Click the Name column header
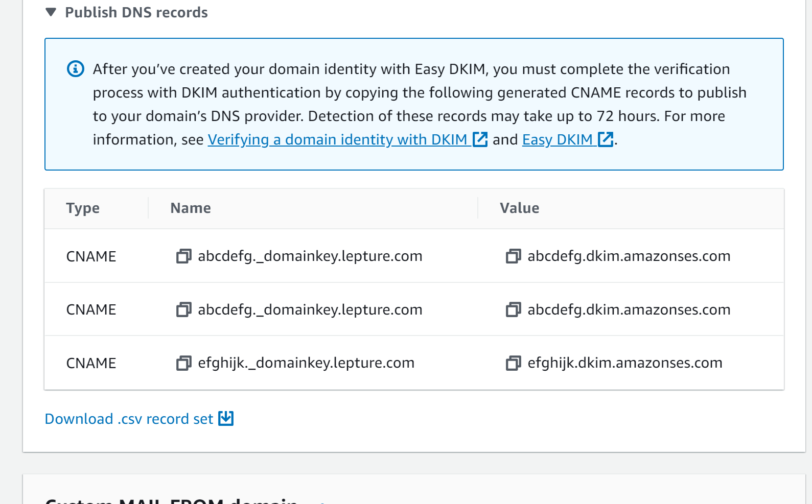Screen dimensions: 812x504 [191, 208]
